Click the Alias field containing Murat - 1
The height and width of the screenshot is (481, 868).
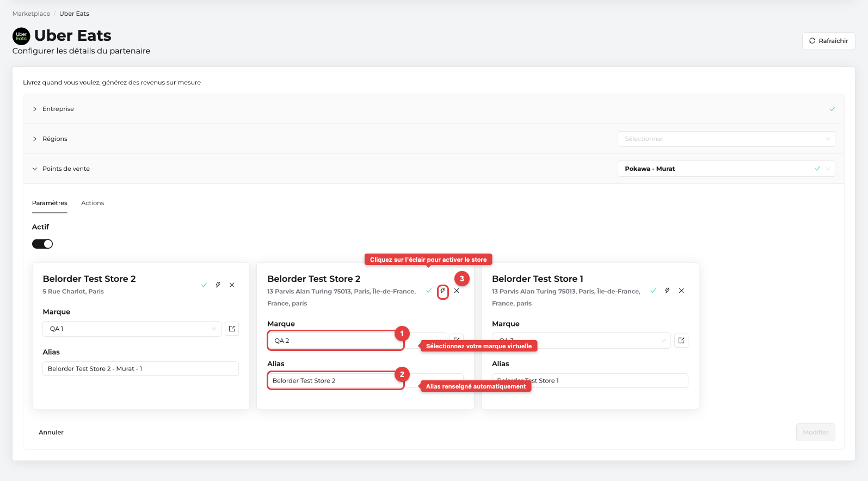141,368
